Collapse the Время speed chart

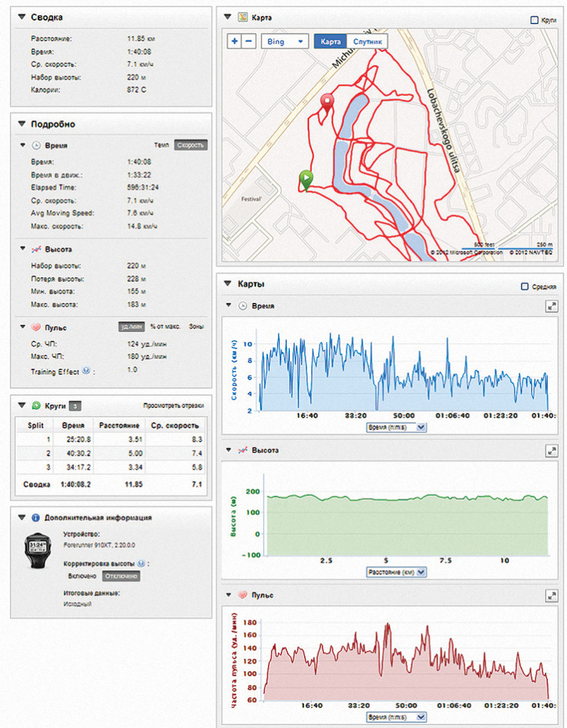tap(228, 306)
